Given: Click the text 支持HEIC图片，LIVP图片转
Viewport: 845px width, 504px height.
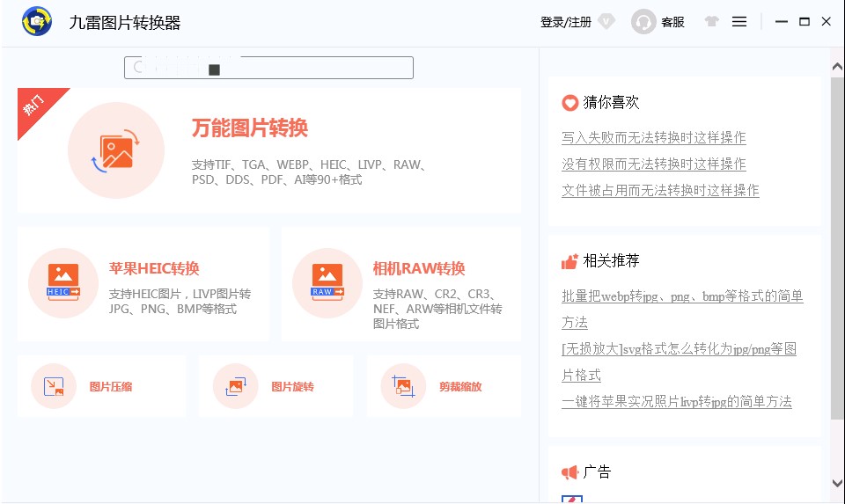Looking at the screenshot, I should pyautogui.click(x=180, y=302).
